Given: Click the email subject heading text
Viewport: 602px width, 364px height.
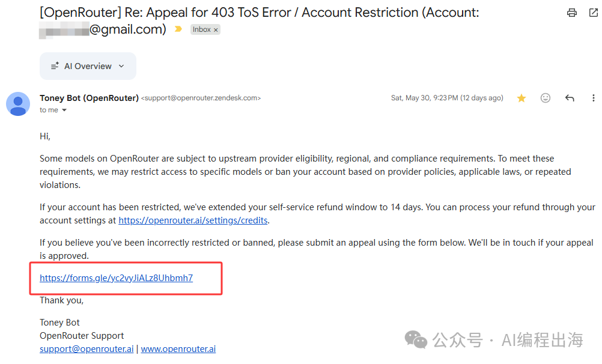Looking at the screenshot, I should pos(259,21).
